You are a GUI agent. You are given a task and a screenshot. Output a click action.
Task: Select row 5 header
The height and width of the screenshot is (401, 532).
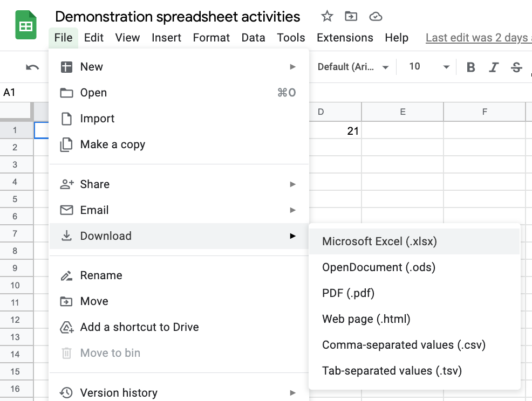click(16, 199)
